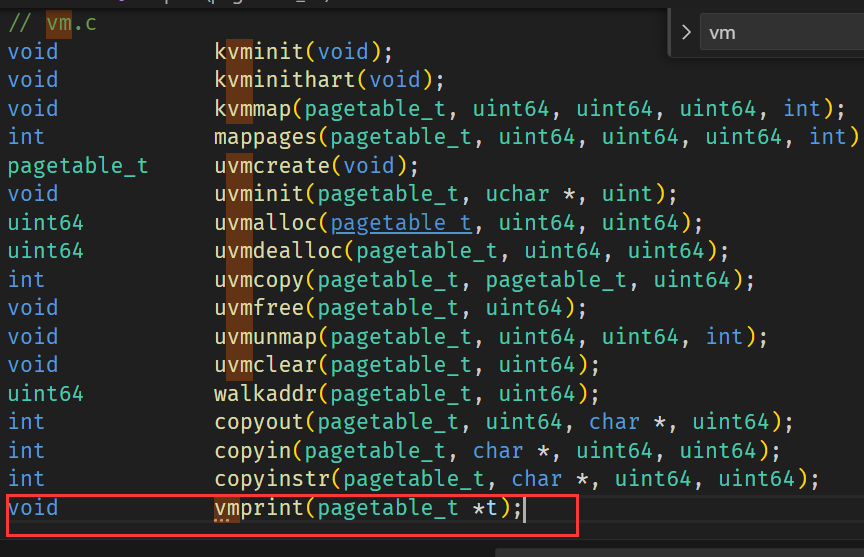Click the horizontal scrollbar at editor bottom
The height and width of the screenshot is (557, 864).
click(x=678, y=551)
